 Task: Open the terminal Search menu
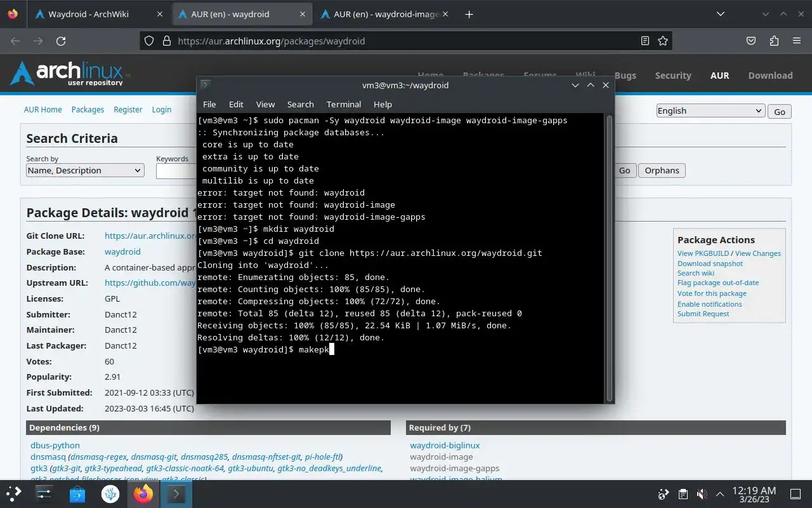point(301,104)
